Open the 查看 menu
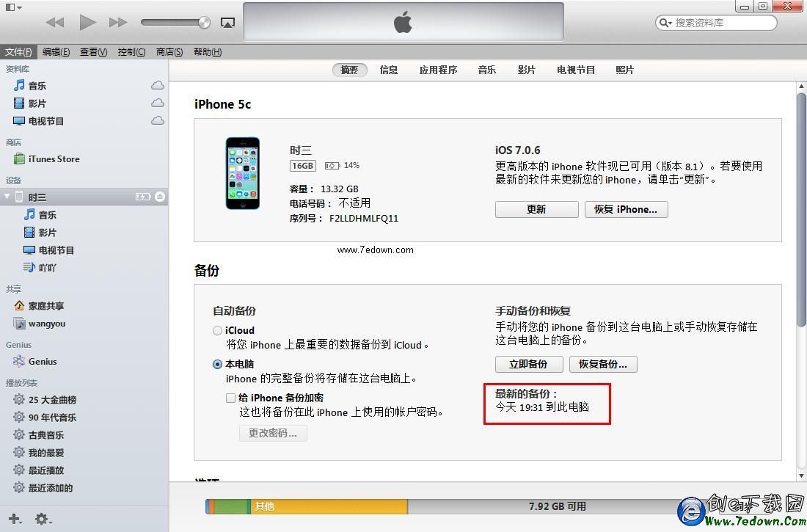This screenshot has width=807, height=532. 93,52
